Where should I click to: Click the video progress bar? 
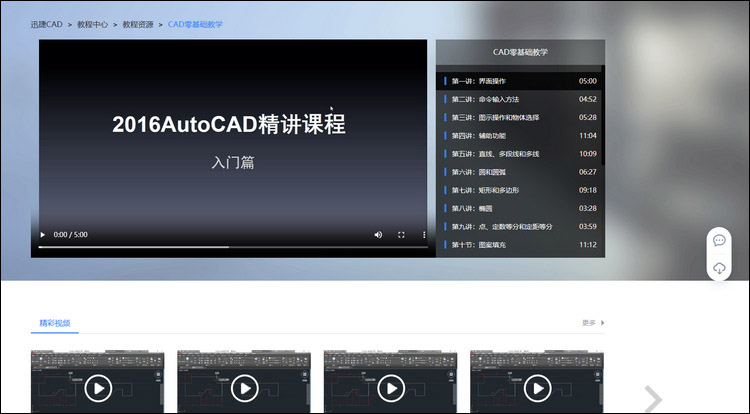[x=233, y=247]
